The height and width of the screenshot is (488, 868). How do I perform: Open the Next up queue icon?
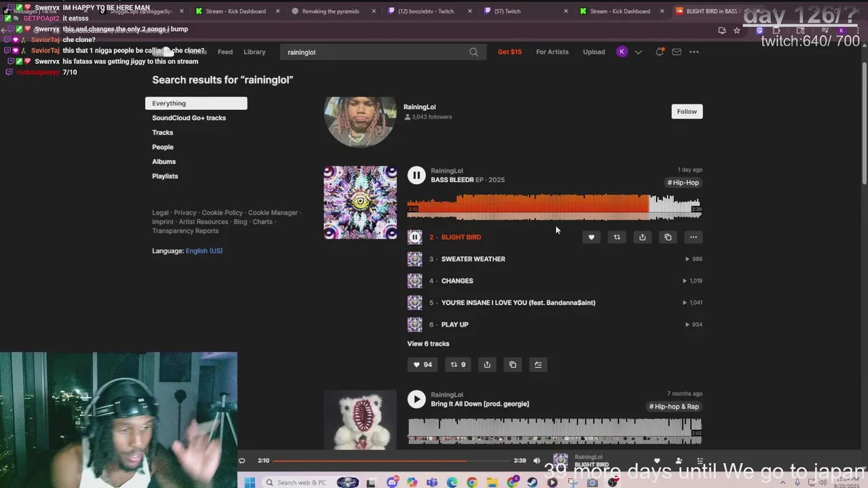pos(701,461)
